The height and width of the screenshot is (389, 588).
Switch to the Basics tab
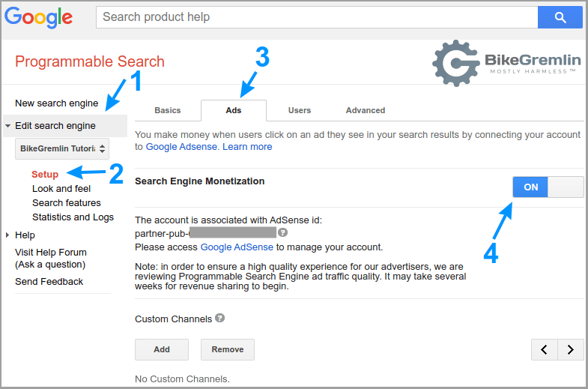pos(168,110)
